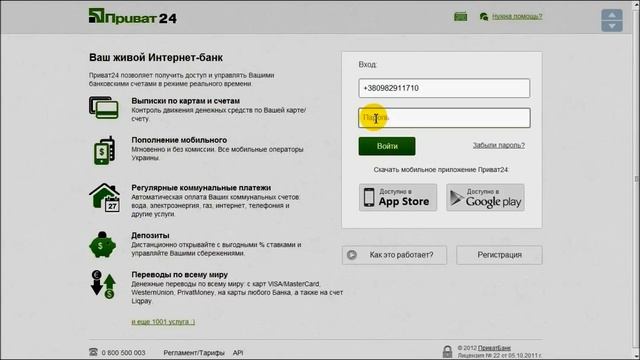Screen dimensions: 640x360
Task: Click the page's vertical scrollbar
Action: point(636,180)
